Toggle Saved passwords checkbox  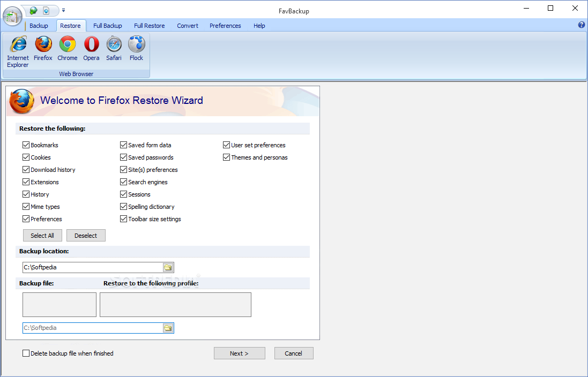coord(123,157)
